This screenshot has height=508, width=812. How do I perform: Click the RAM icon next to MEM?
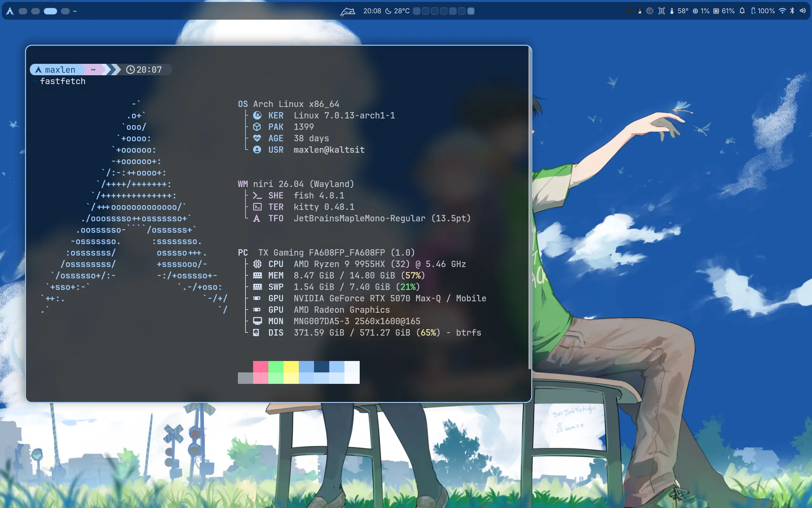[257, 276]
